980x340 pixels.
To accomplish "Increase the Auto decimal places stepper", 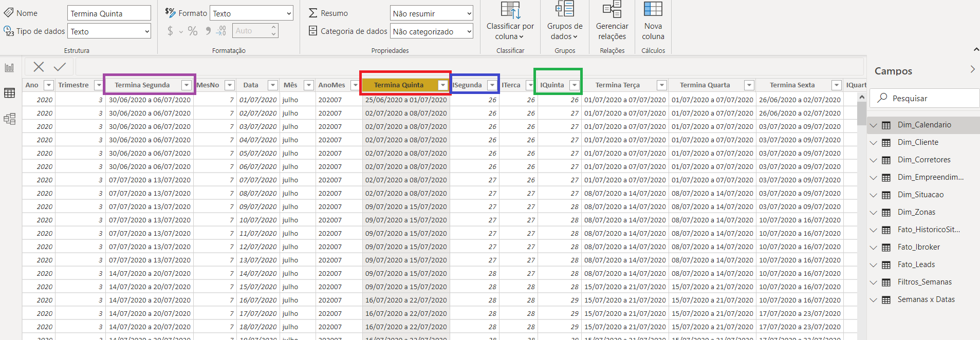I will tap(273, 27).
